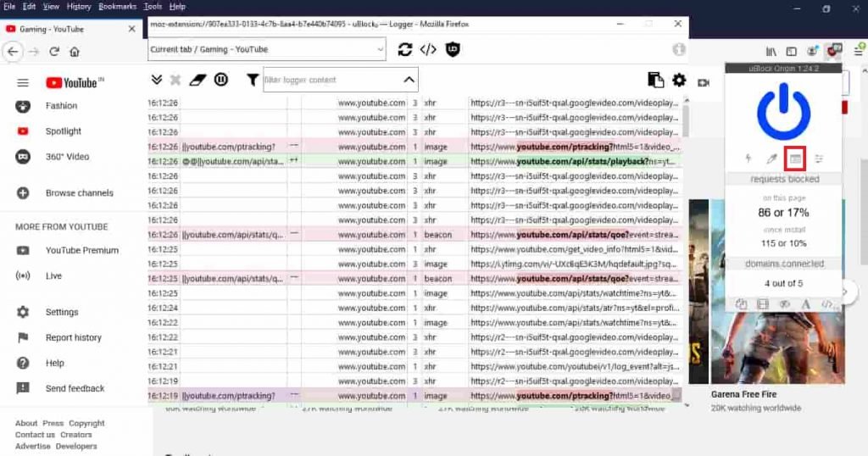Select the green @@||youtube.com/api/sta... allowed row
The width and height of the screenshot is (868, 456).
[x=414, y=161]
